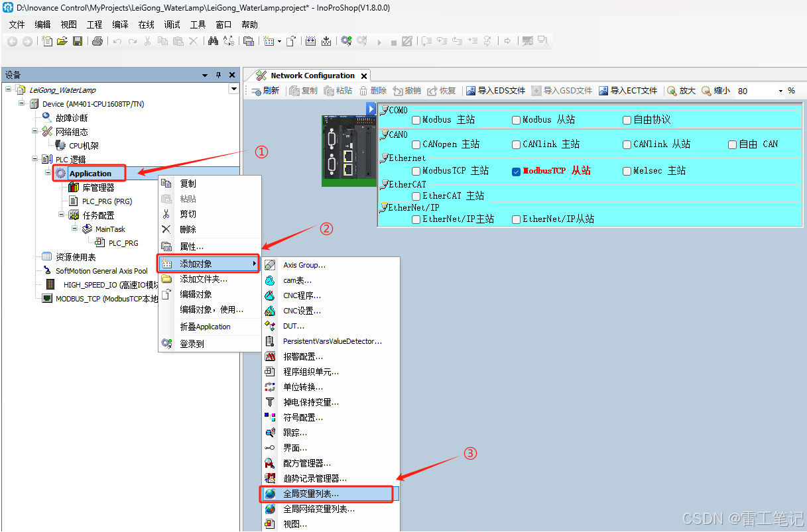Screen dimensions: 807x532
Task: Click the Add object toolbar icon
Action: coord(269,41)
